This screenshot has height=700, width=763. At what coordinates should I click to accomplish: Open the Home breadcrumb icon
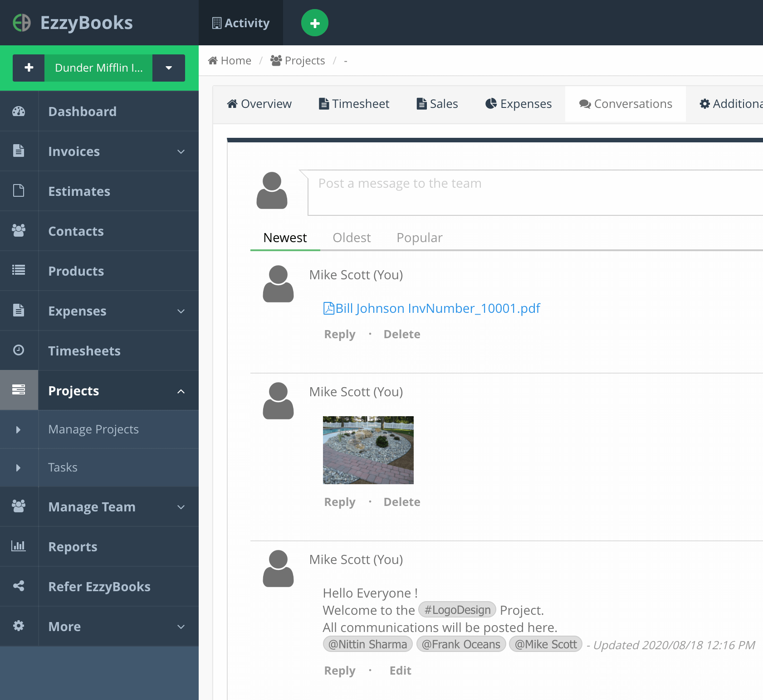(x=213, y=60)
